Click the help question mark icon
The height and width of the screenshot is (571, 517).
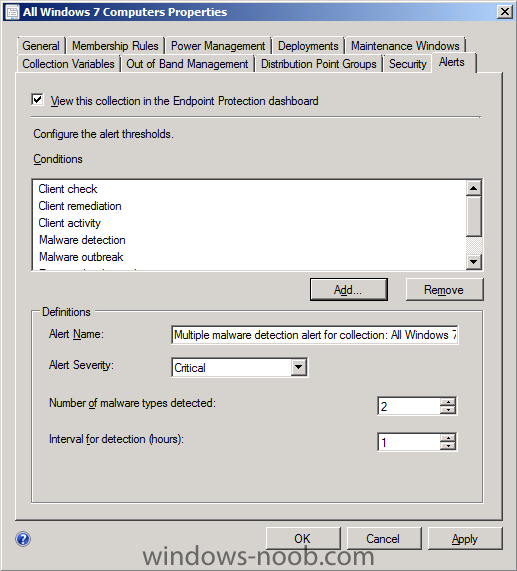[23, 539]
